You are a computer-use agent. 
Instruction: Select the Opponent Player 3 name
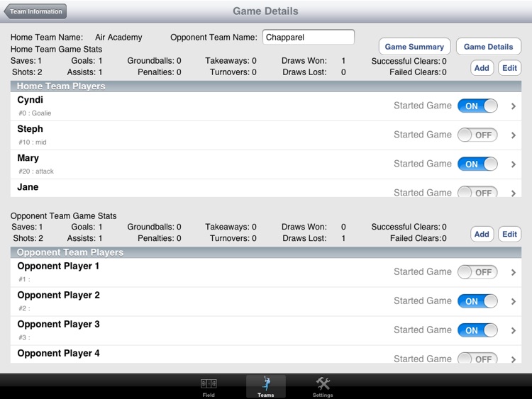[x=58, y=325]
